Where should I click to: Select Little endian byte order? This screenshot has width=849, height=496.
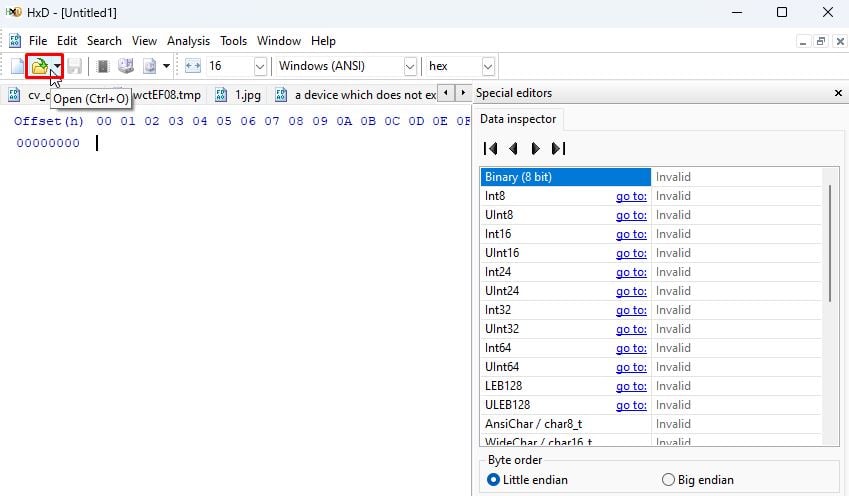click(x=493, y=480)
